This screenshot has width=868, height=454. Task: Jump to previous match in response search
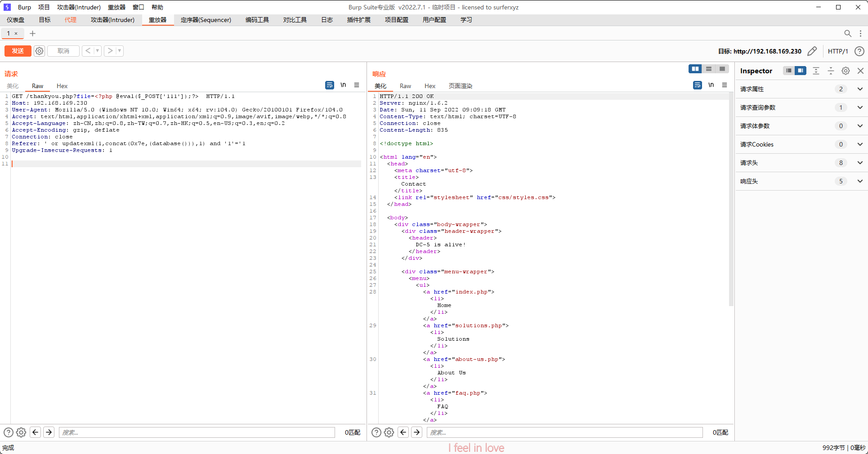(403, 432)
